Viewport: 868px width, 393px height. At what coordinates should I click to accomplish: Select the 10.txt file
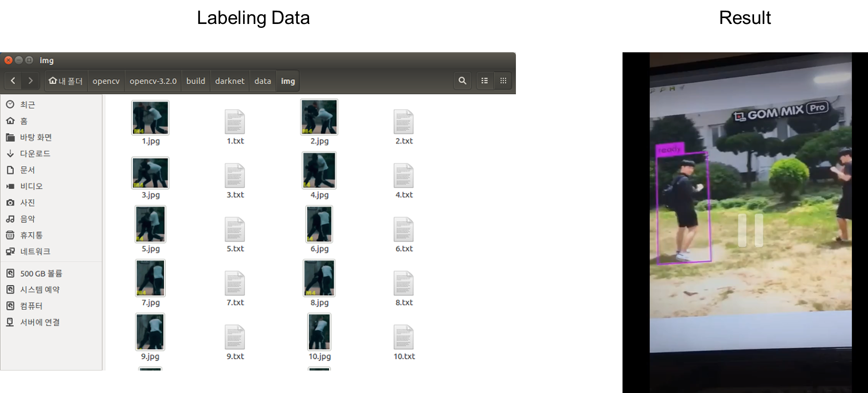click(403, 337)
